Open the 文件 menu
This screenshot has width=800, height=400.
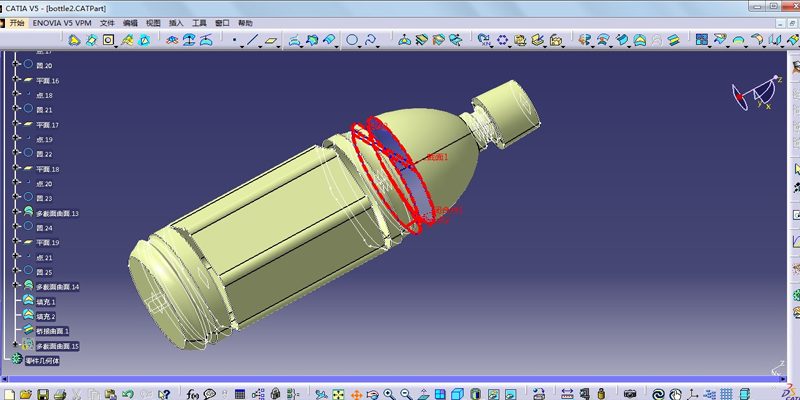coord(107,22)
